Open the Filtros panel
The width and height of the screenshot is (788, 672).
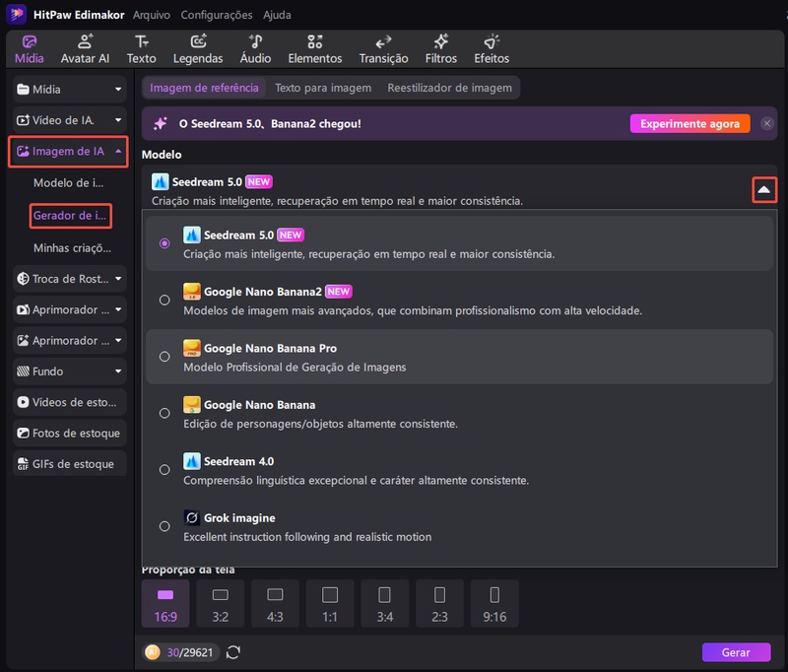coord(440,47)
